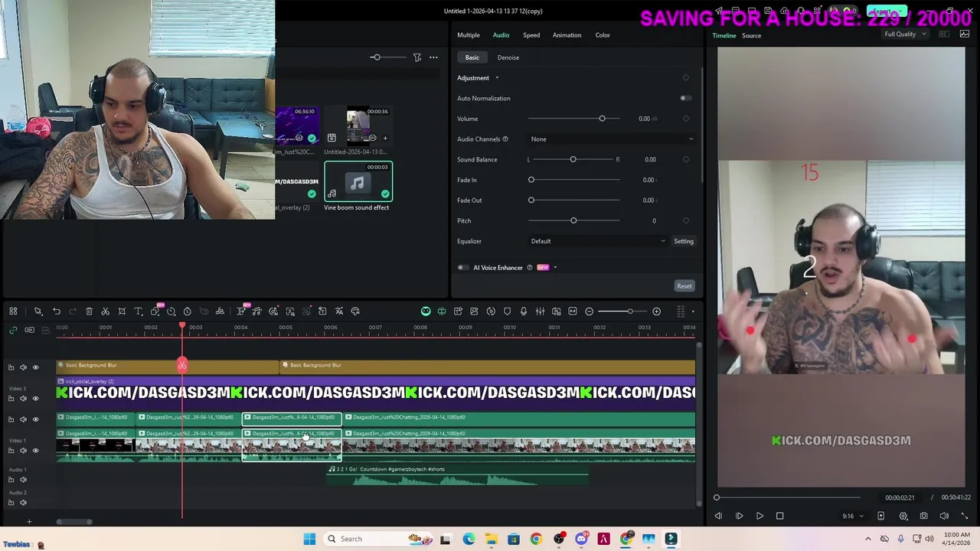The image size is (980, 551).
Task: Stop playback with the square stop button
Action: coord(779,516)
